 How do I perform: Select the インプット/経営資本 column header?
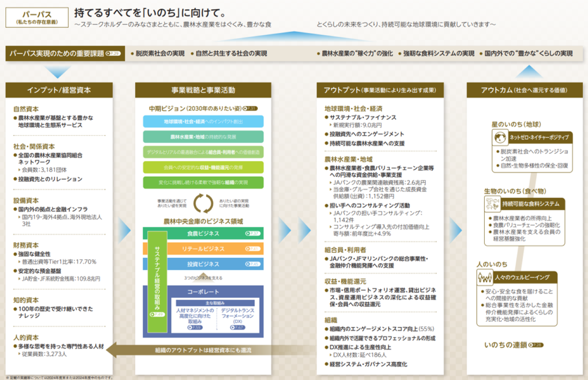pos(59,90)
